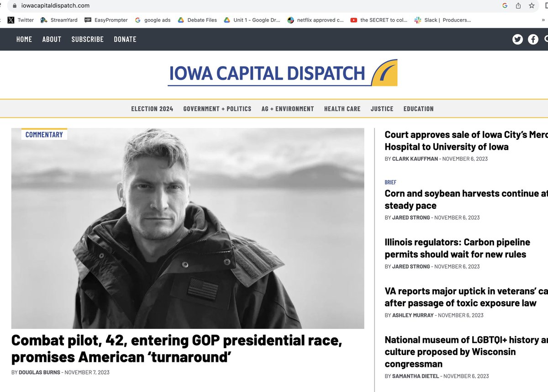Select the JUSTICE section
Viewport: 548px width, 392px height.
[x=382, y=109]
